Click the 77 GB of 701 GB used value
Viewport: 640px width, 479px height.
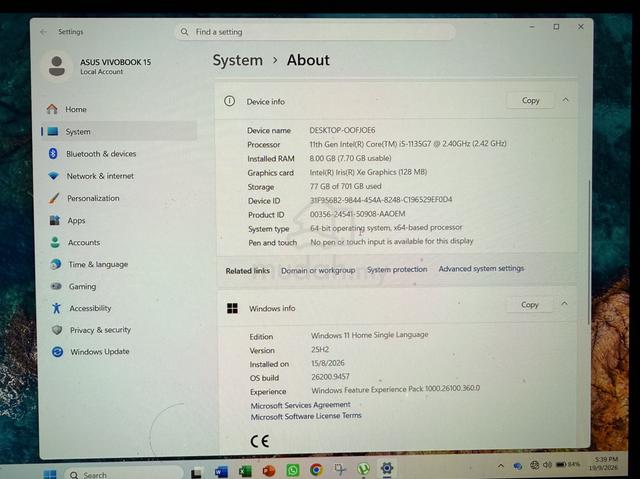345,186
